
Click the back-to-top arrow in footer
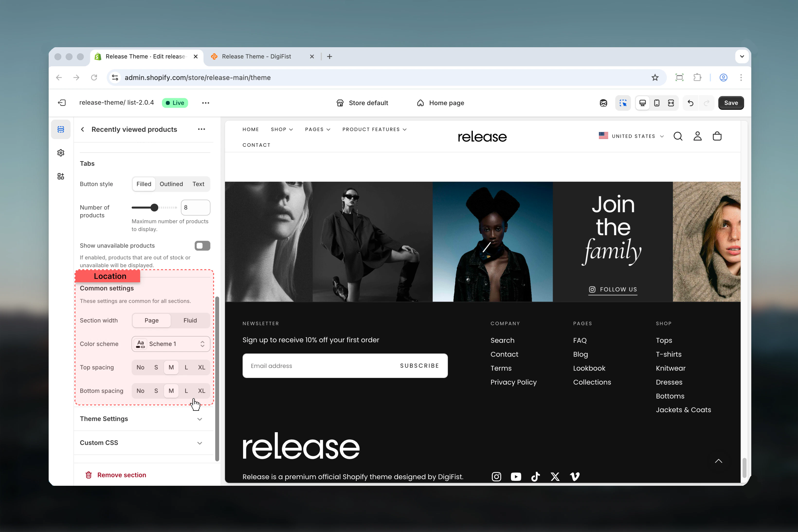pyautogui.click(x=718, y=461)
